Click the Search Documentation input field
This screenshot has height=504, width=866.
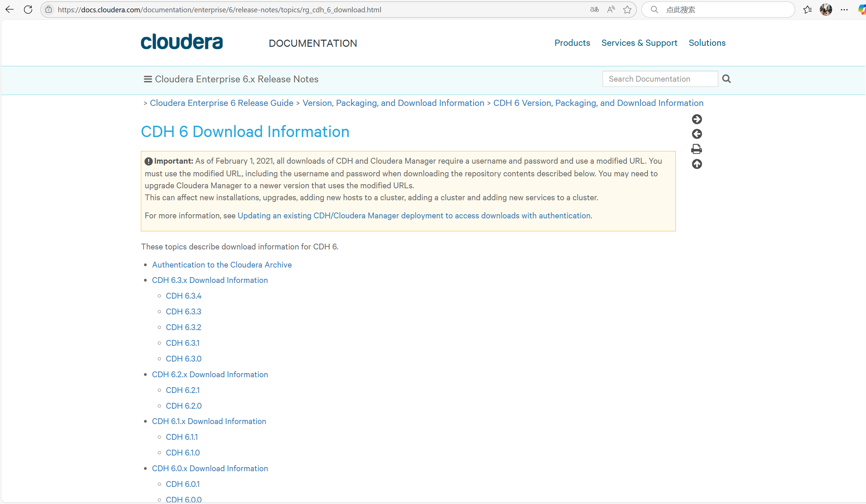click(x=659, y=79)
